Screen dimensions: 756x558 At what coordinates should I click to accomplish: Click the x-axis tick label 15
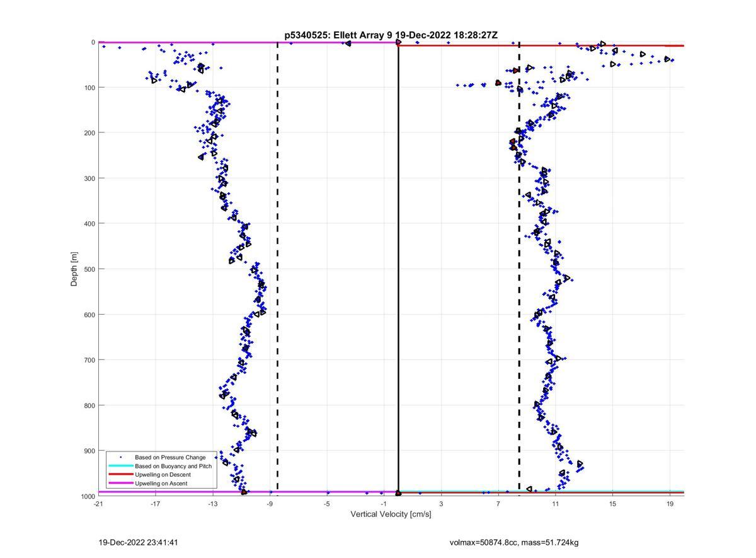[x=613, y=504]
